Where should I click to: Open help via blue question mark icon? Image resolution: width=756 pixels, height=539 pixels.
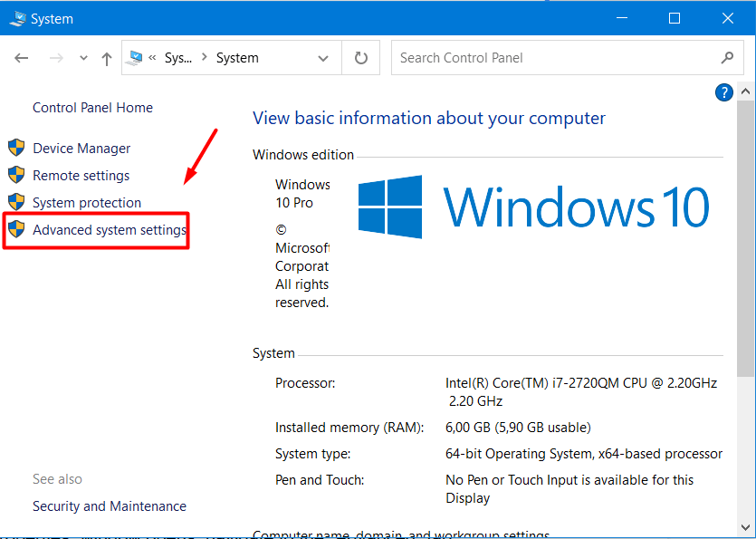pyautogui.click(x=723, y=92)
